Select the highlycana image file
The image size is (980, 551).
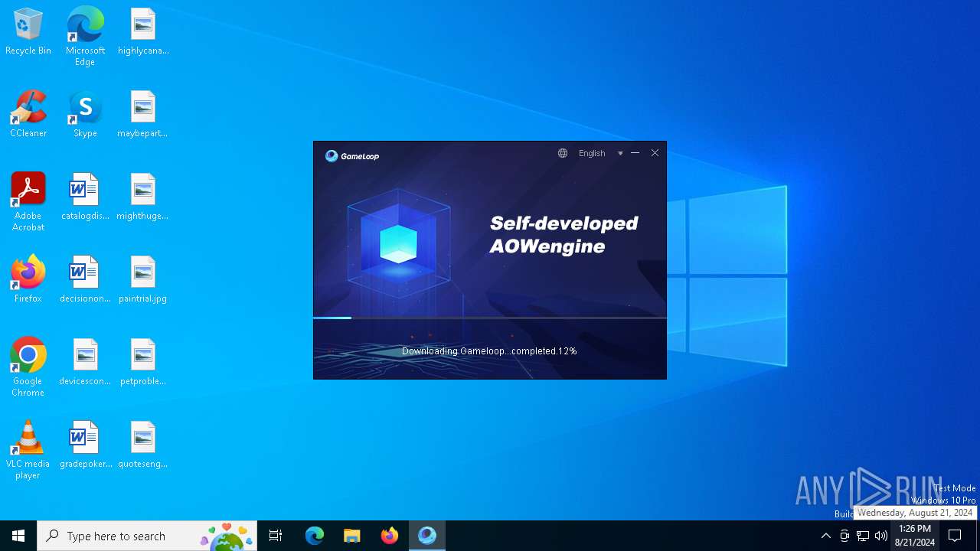tap(143, 32)
